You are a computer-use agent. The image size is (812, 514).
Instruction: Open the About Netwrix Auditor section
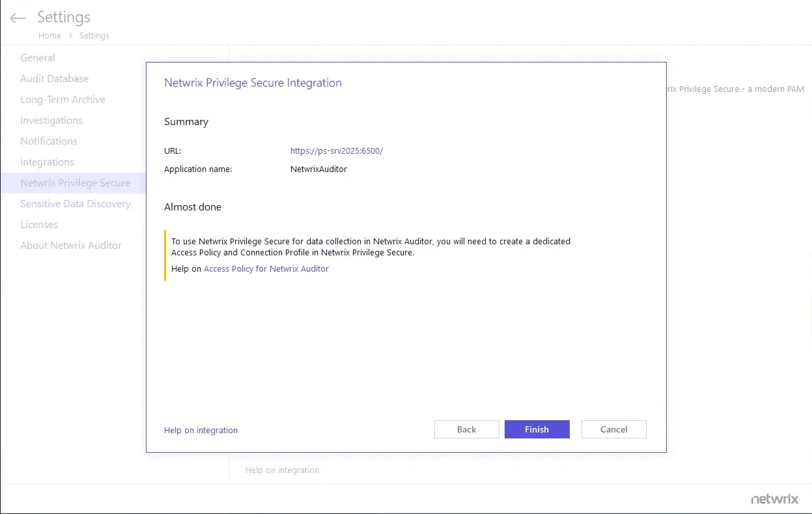71,245
